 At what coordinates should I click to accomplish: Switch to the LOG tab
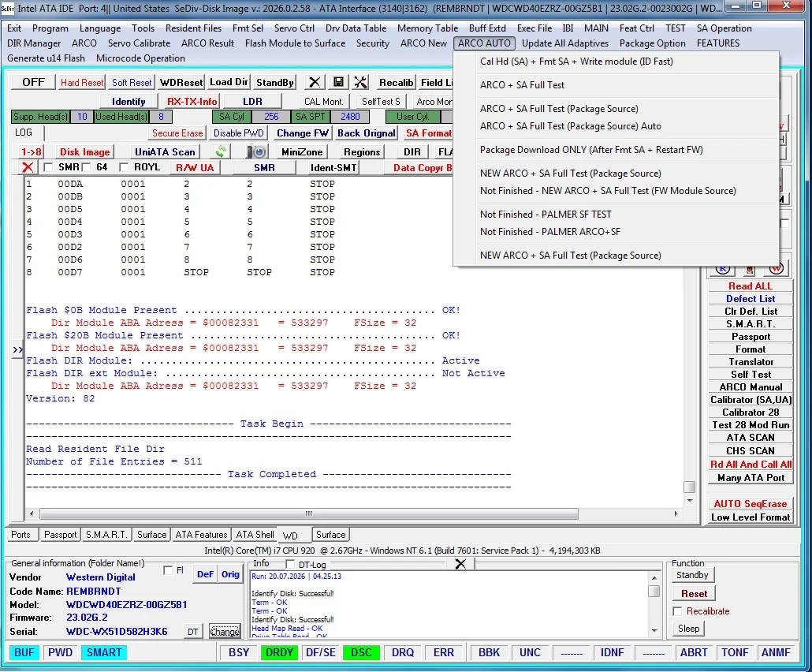click(24, 133)
